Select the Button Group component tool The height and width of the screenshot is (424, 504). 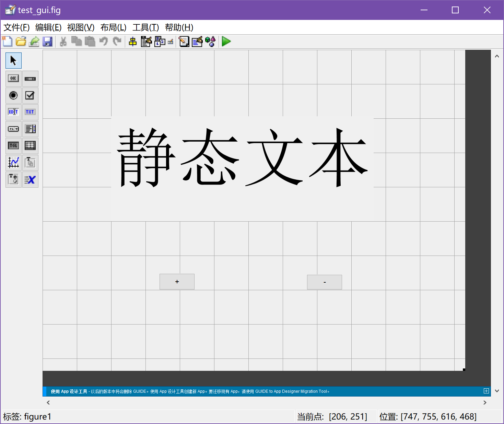[x=13, y=179]
